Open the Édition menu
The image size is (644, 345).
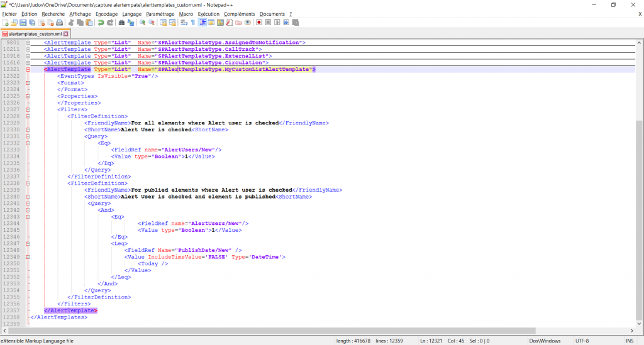29,14
